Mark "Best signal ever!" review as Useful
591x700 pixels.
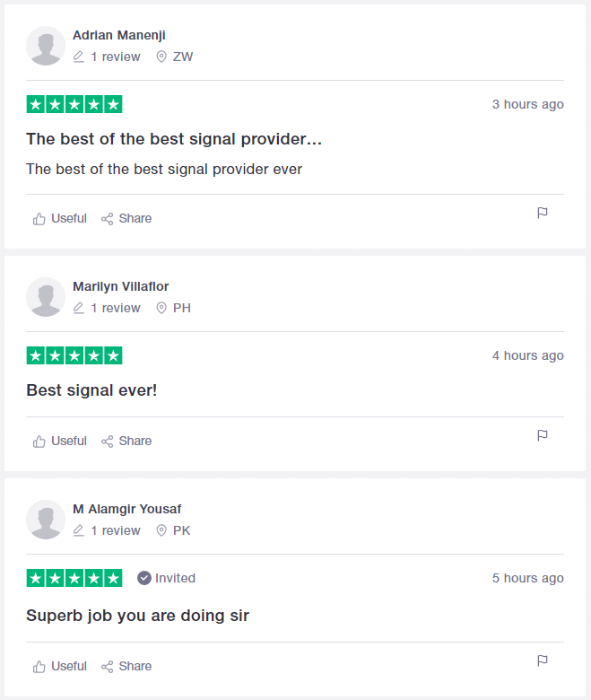[x=60, y=441]
